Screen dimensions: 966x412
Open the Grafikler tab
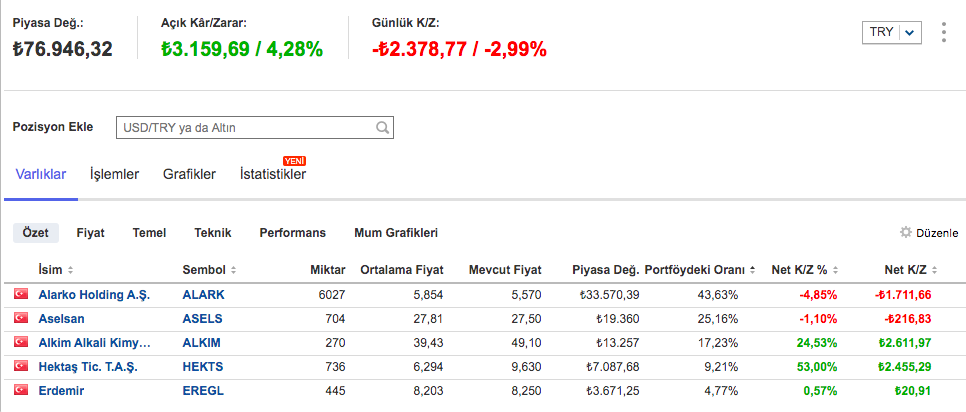coord(189,174)
